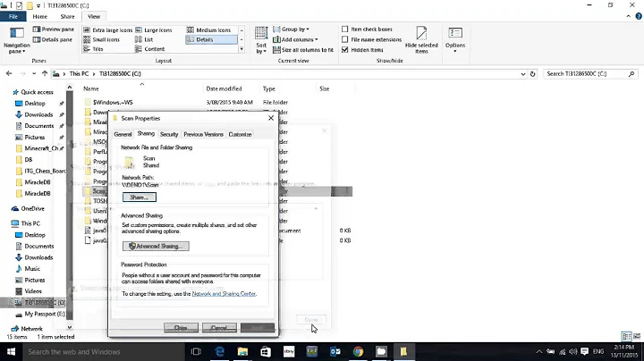Open Task View on the taskbar

point(196,351)
